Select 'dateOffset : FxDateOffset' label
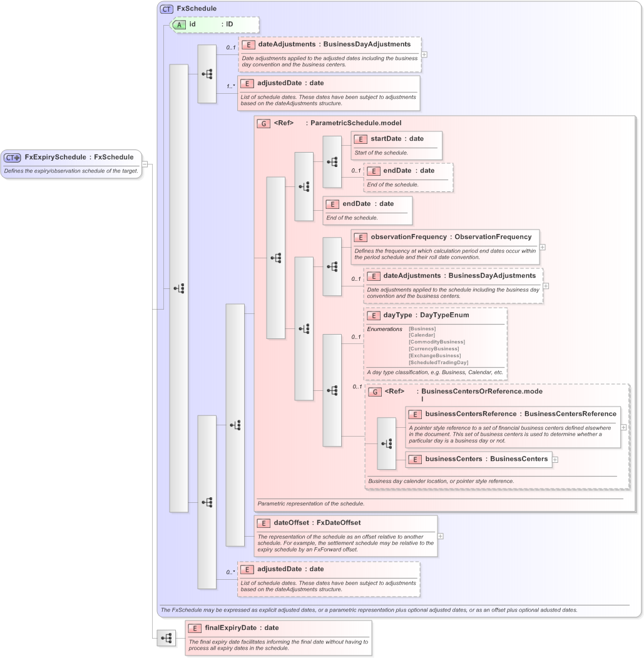Image resolution: width=644 pixels, height=658 pixels. 317,523
